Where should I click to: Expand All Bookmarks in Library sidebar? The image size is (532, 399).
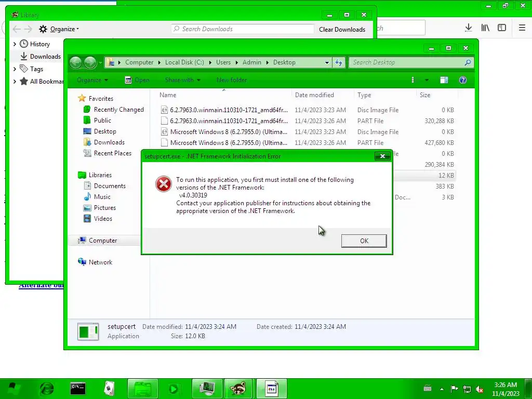pyautogui.click(x=15, y=82)
